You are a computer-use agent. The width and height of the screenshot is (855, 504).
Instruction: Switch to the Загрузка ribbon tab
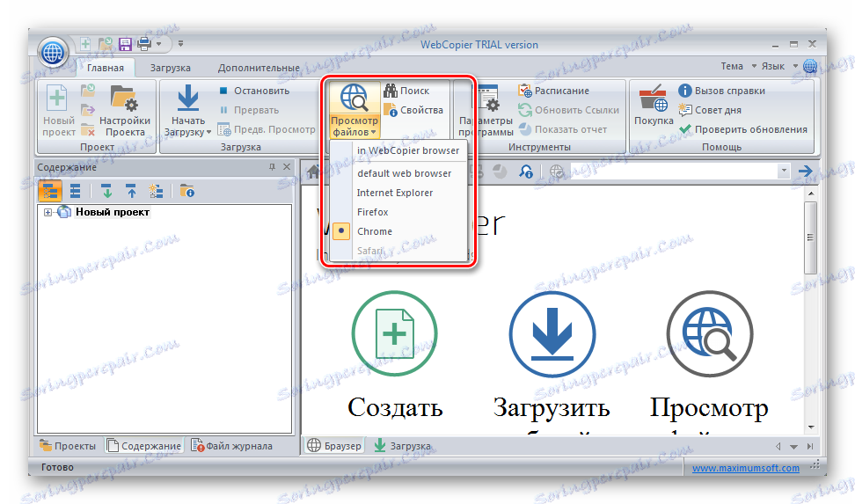point(170,68)
